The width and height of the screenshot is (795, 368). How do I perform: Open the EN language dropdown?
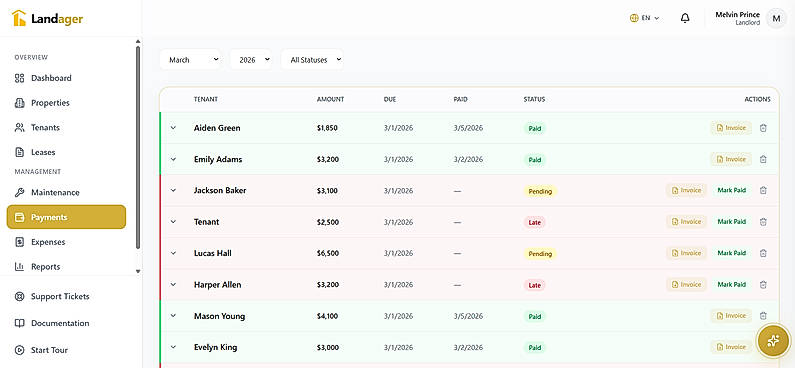tap(644, 18)
